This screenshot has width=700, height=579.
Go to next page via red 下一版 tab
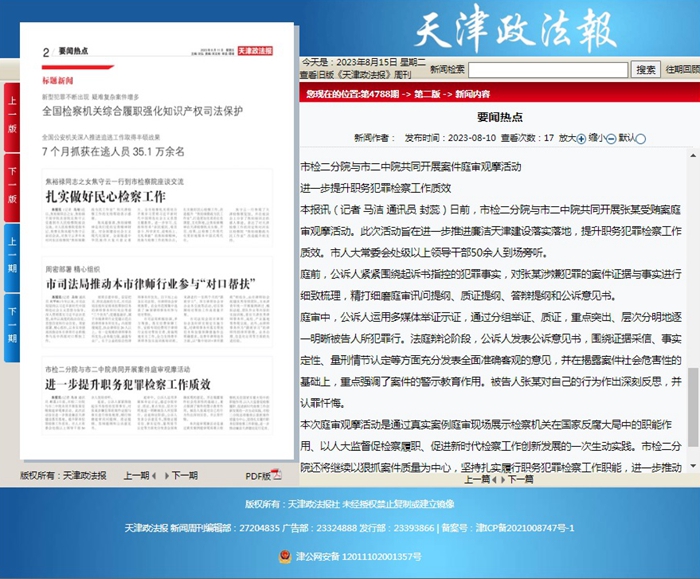coord(12,187)
